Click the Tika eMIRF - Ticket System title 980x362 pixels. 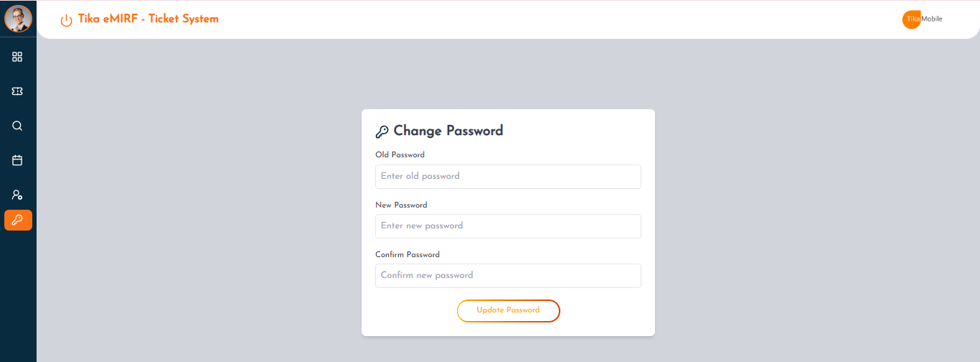(149, 19)
